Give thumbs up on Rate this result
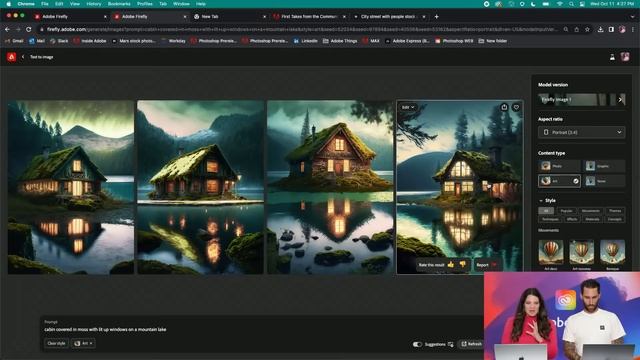The width and height of the screenshot is (640, 360). coord(451,264)
